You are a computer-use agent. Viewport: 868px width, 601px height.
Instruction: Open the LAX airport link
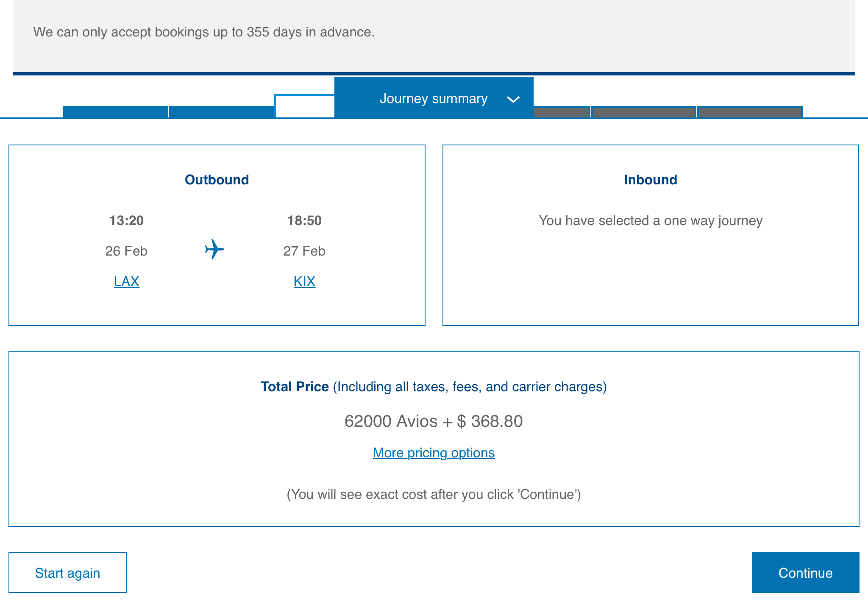126,281
